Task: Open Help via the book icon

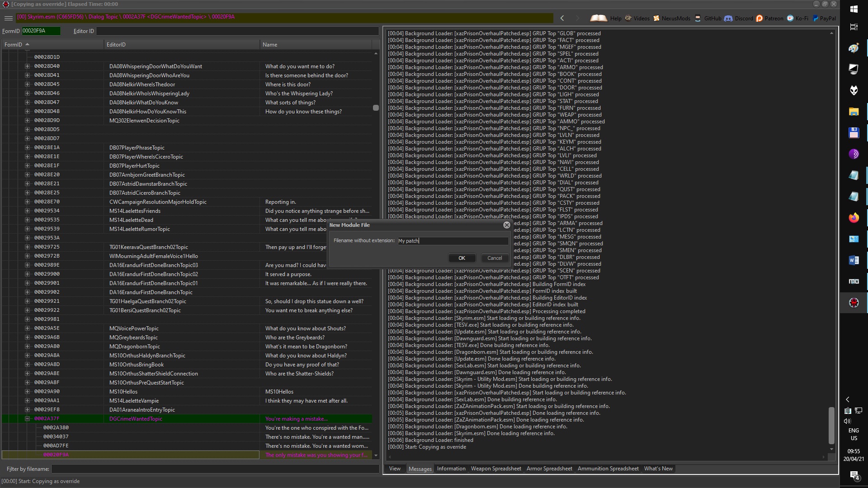Action: (x=606, y=18)
